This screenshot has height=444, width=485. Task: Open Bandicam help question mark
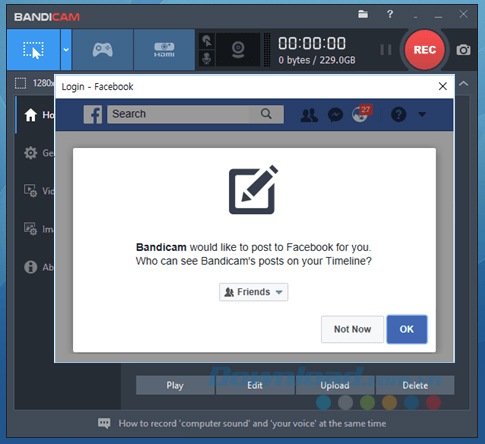[x=390, y=14]
